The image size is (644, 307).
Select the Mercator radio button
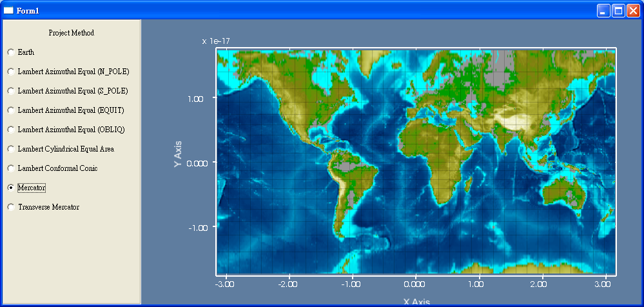point(11,188)
